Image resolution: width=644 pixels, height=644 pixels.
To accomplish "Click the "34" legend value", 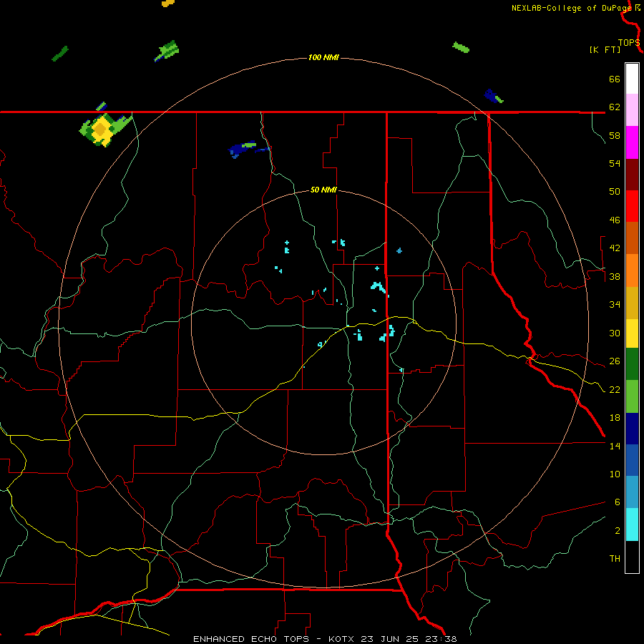I will coord(615,305).
